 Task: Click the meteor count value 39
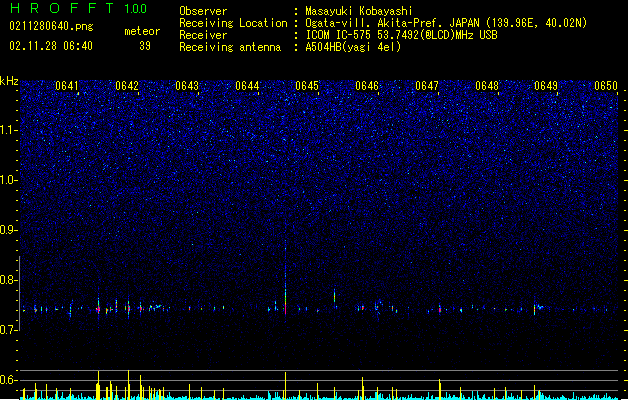pos(145,46)
